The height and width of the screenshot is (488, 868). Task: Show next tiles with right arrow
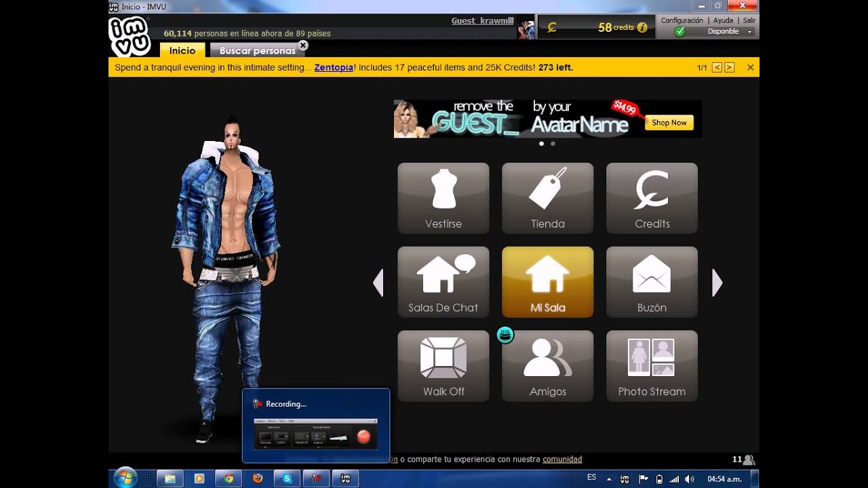[717, 283]
